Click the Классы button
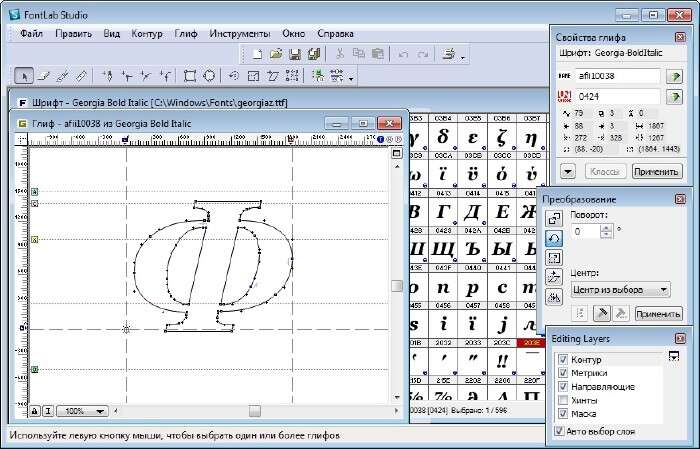 (x=604, y=171)
